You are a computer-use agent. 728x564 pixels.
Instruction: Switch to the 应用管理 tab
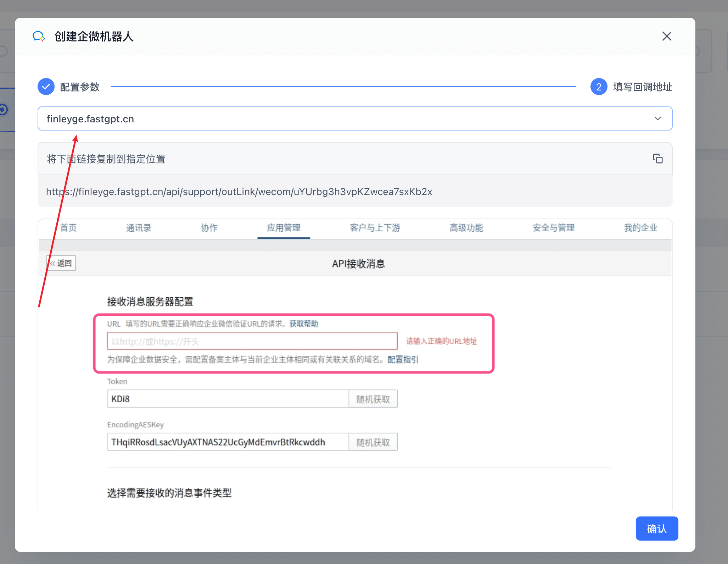pos(284,228)
